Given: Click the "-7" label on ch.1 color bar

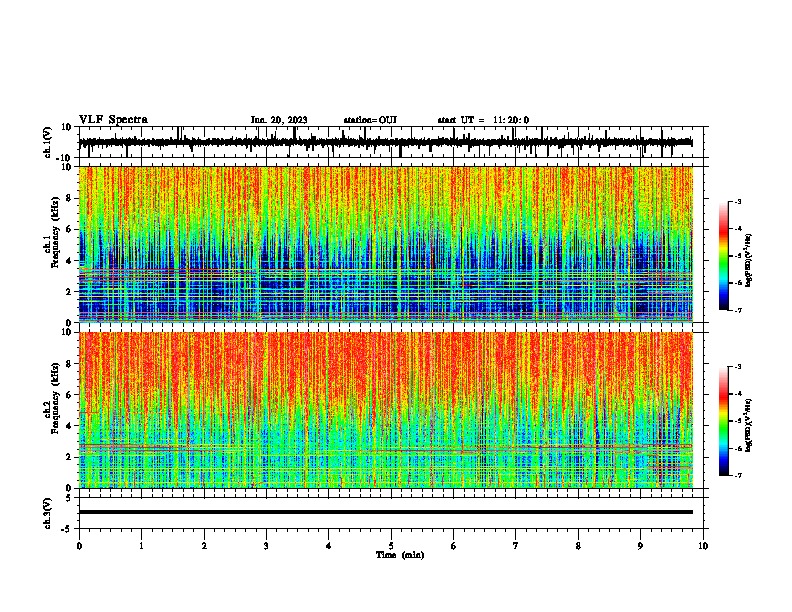Looking at the screenshot, I should pyautogui.click(x=737, y=310).
